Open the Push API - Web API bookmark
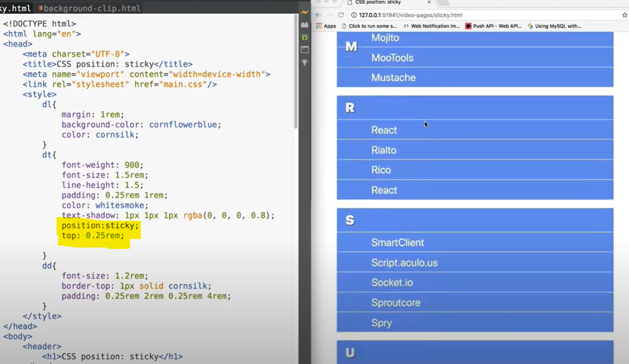The width and height of the screenshot is (629, 364). (x=493, y=26)
